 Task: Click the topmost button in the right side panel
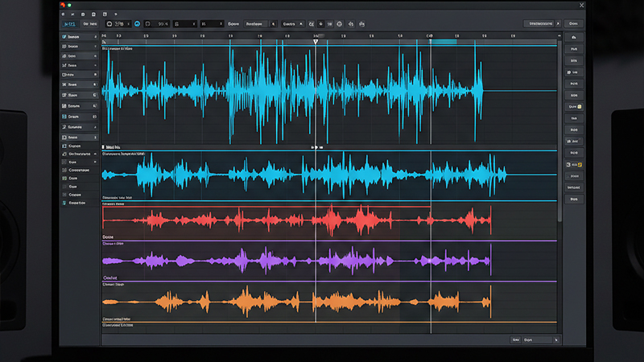pyautogui.click(x=575, y=37)
